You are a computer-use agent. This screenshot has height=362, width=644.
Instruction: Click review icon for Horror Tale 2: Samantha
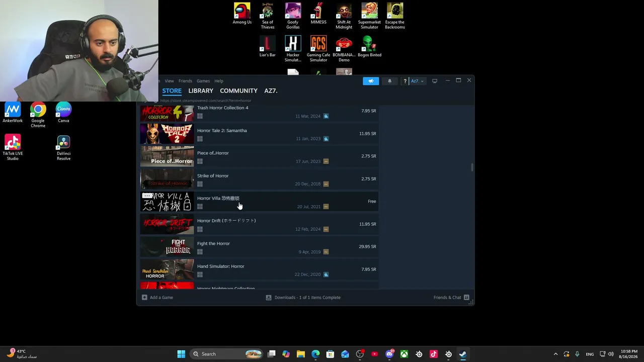(326, 139)
